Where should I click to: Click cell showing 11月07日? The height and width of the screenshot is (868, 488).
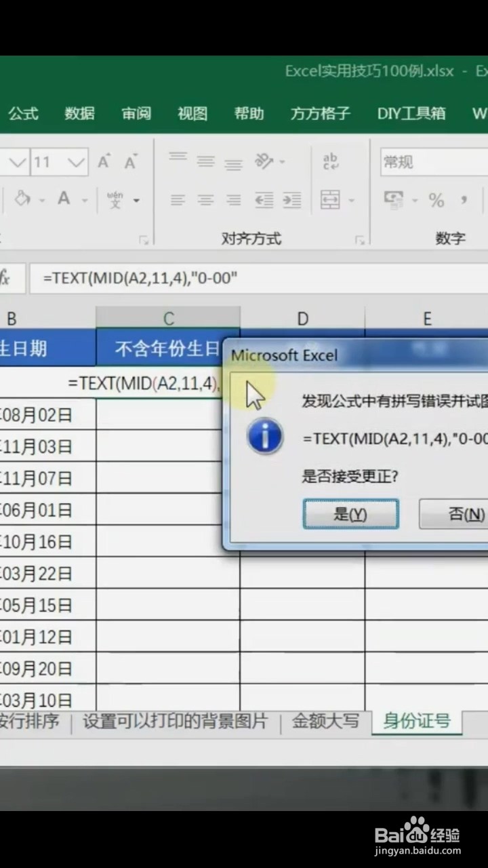[x=47, y=478]
